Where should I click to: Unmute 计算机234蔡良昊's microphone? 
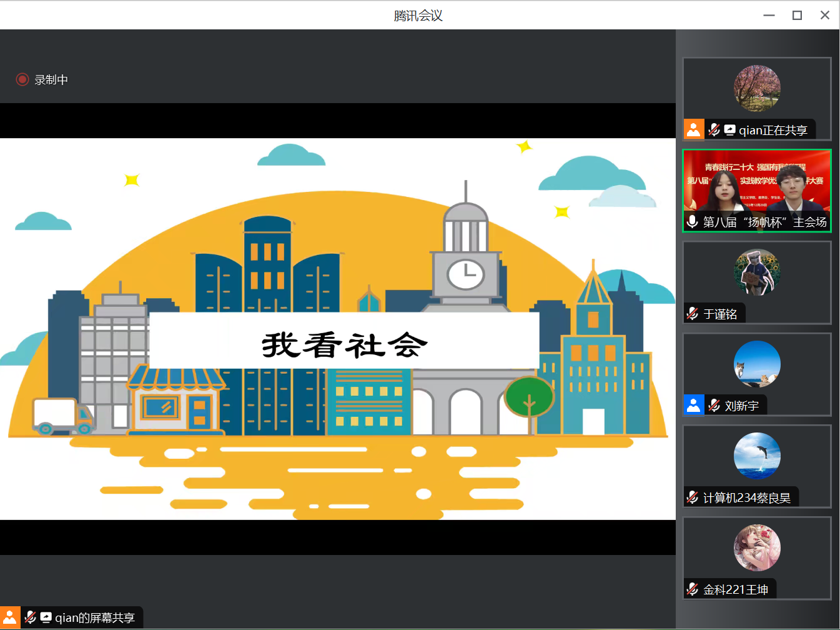click(692, 497)
